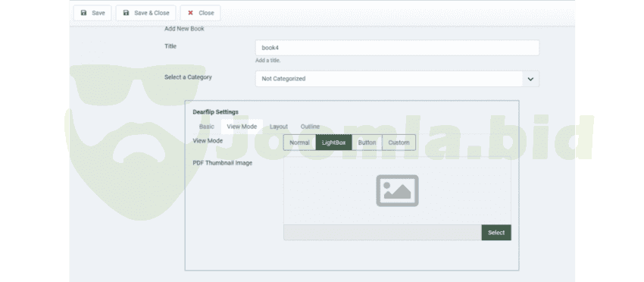Click the 'PDF Thumbnail Image' label
The height and width of the screenshot is (282, 644).
tap(223, 163)
